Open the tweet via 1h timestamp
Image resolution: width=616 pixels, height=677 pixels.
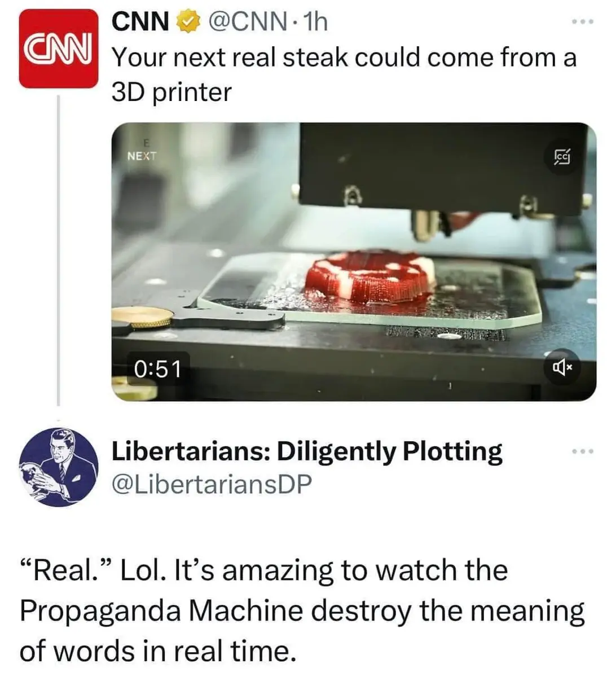click(x=315, y=22)
